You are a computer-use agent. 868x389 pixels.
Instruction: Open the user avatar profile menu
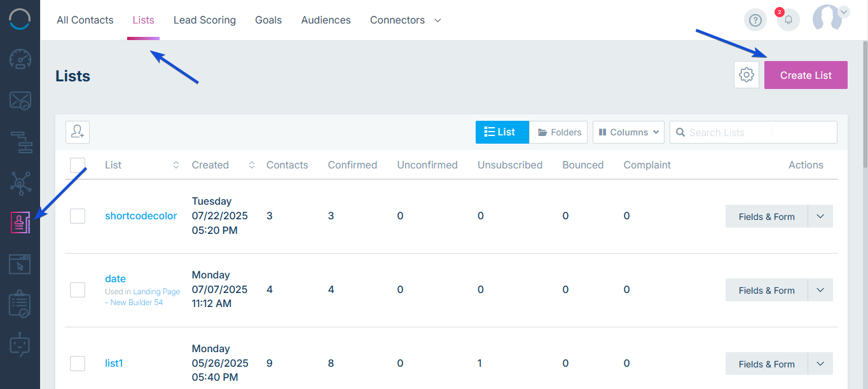point(827,19)
